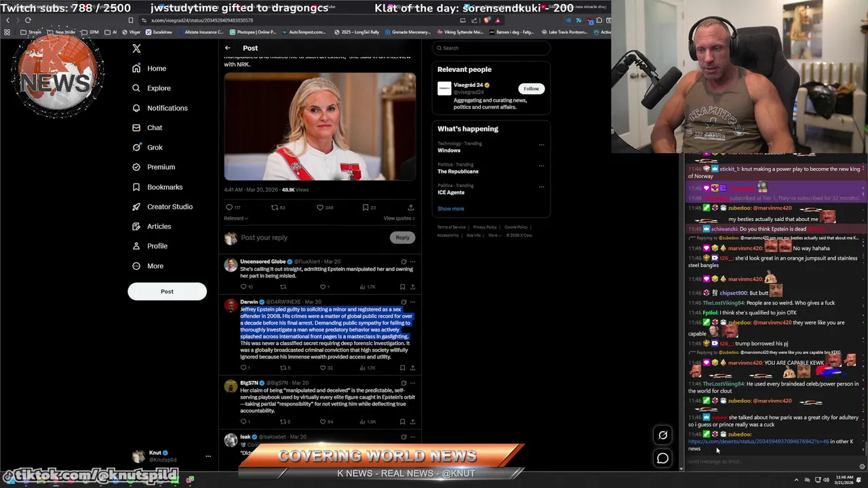Open more menu on Isak's reply
The image size is (868, 488).
tap(412, 436)
